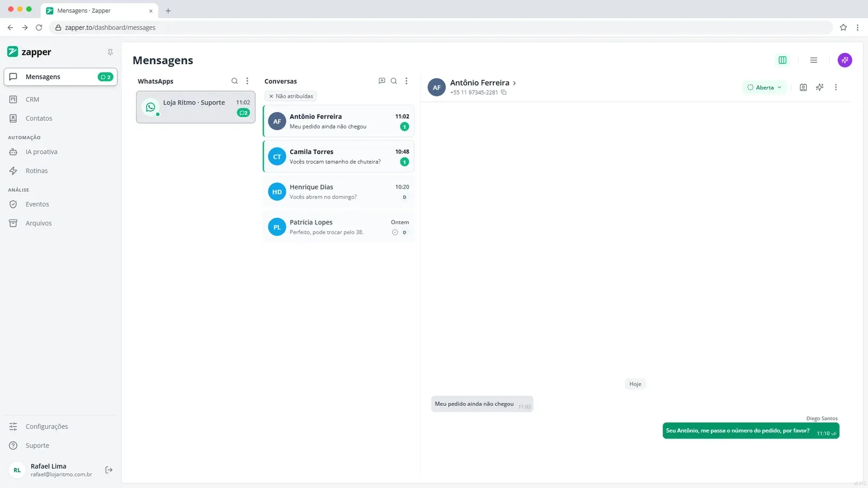Start new conversation via chat icon
The image size is (868, 488).
point(382,81)
